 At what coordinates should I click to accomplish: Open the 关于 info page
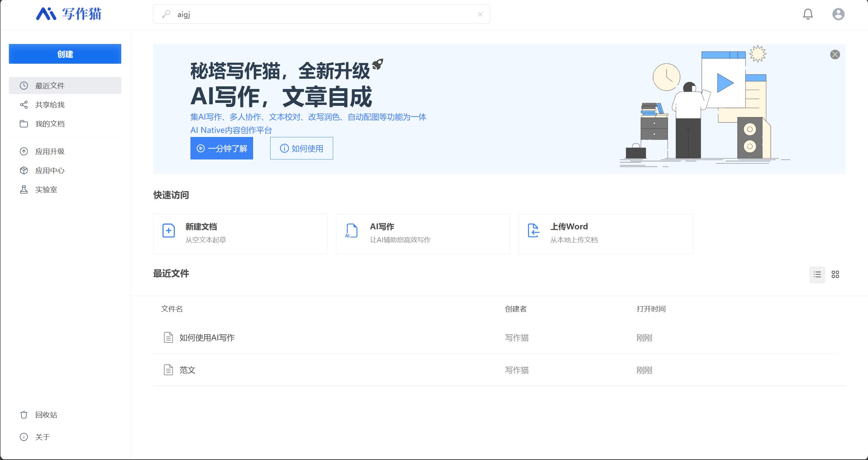[x=42, y=437]
